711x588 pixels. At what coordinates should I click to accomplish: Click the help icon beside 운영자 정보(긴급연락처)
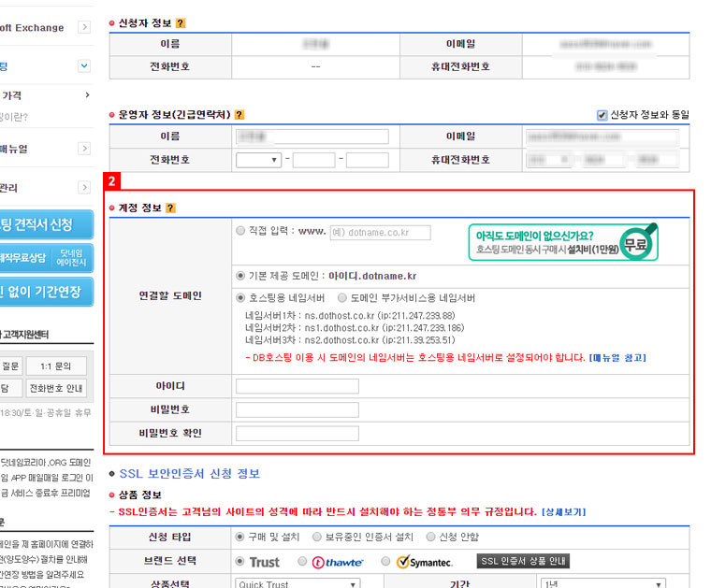(239, 115)
